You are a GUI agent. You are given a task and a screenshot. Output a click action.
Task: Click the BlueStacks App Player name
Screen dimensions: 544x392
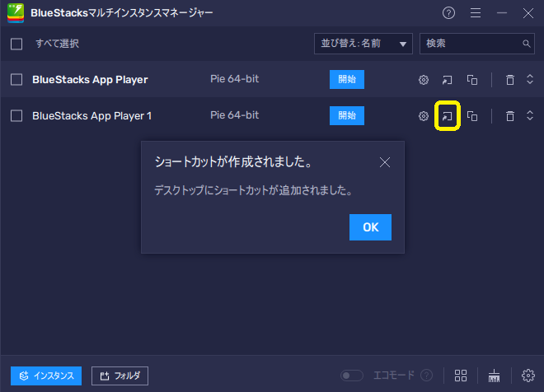pyautogui.click(x=90, y=80)
